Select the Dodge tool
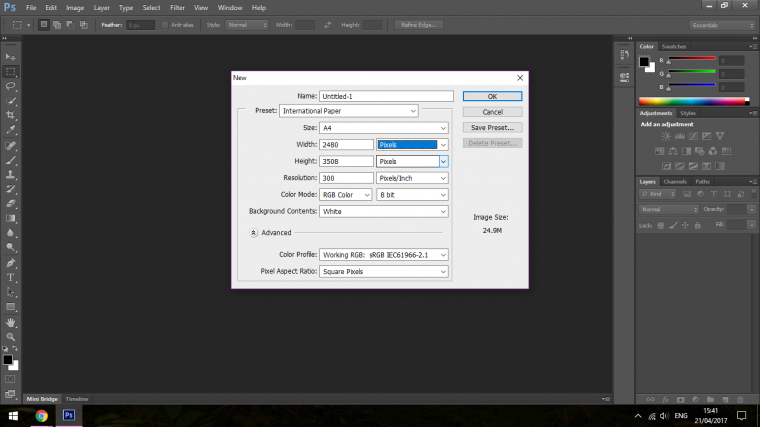Viewport: 760px width, 427px height. tap(11, 247)
